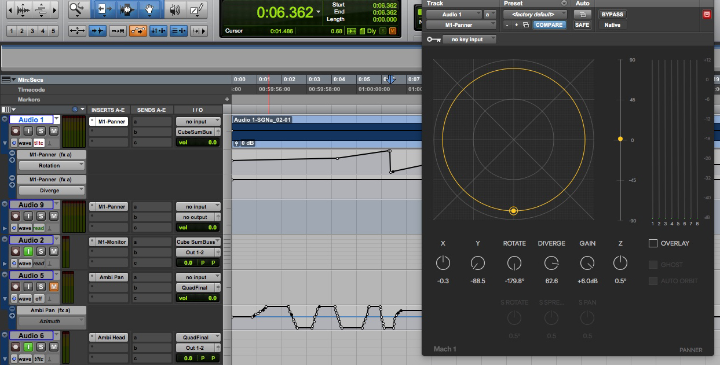Unmute Audio 5 track orange M
This screenshot has height=365, width=720.
pos(54,287)
